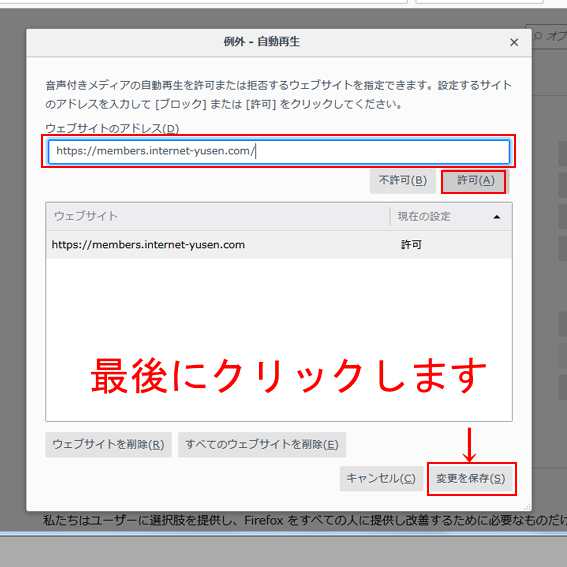This screenshot has height=567, width=567.
Task: Click the dialog description text about 自動再生
Action: tap(278, 95)
